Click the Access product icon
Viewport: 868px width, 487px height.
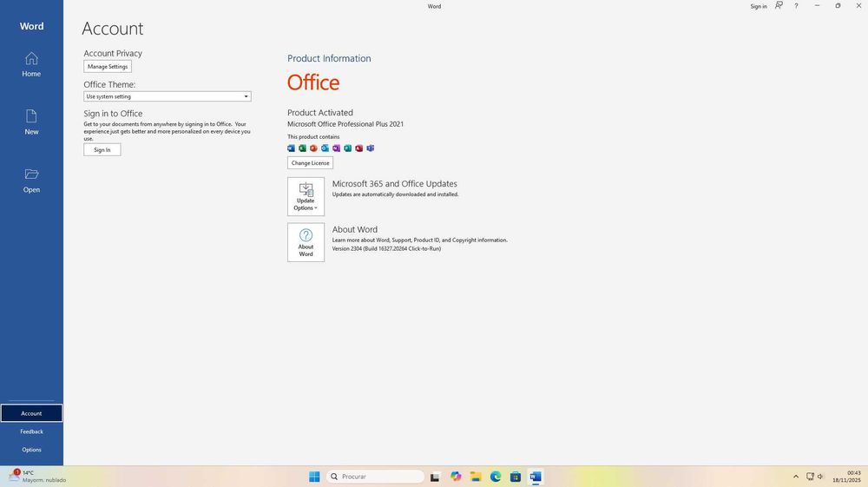(358, 148)
